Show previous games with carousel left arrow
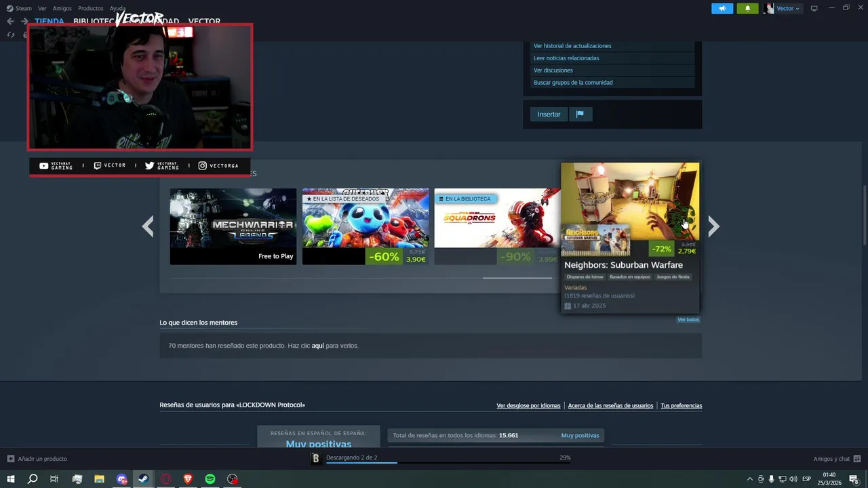868x488 pixels. (x=148, y=226)
